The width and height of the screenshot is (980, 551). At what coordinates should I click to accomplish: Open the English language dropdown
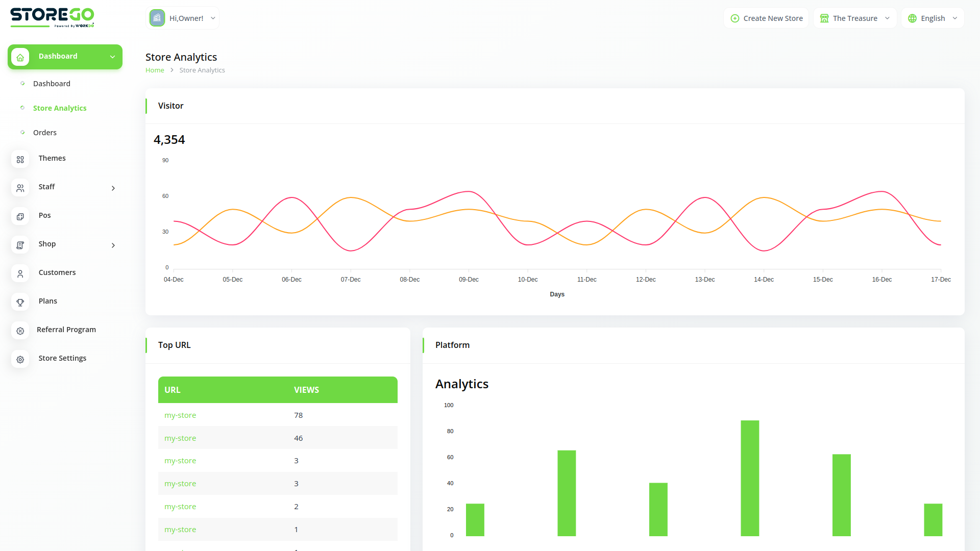[x=933, y=18]
